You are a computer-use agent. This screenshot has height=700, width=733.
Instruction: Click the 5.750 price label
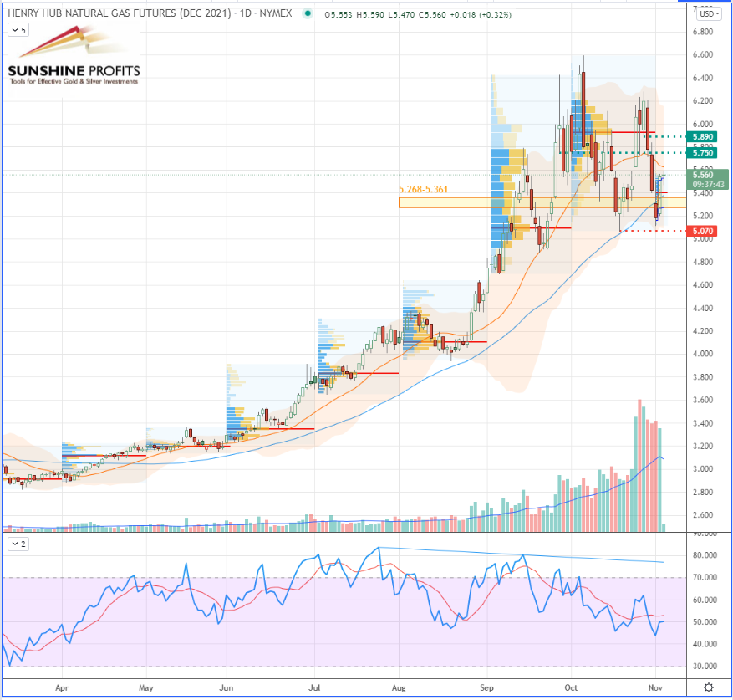point(702,152)
